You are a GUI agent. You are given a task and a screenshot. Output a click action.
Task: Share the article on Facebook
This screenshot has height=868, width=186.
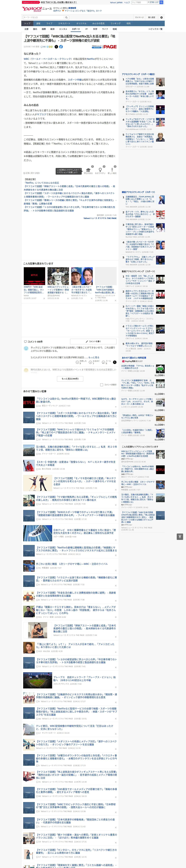pyautogui.click(x=61, y=47)
